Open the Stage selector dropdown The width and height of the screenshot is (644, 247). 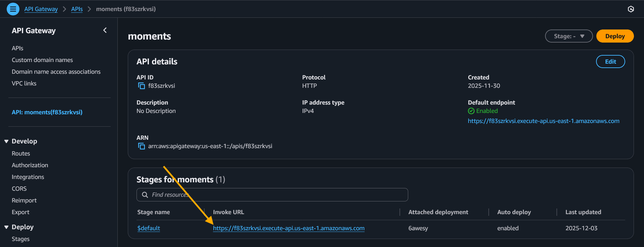569,36
